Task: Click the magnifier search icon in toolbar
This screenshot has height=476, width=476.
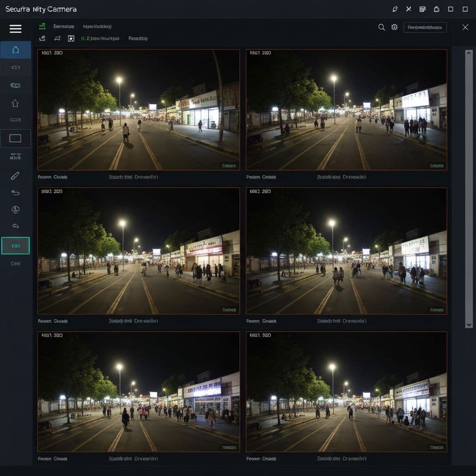Action: tap(382, 27)
